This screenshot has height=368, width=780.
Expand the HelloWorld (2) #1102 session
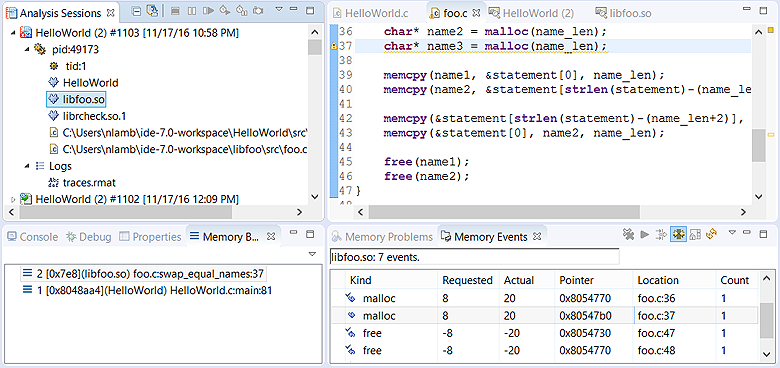click(x=12, y=199)
